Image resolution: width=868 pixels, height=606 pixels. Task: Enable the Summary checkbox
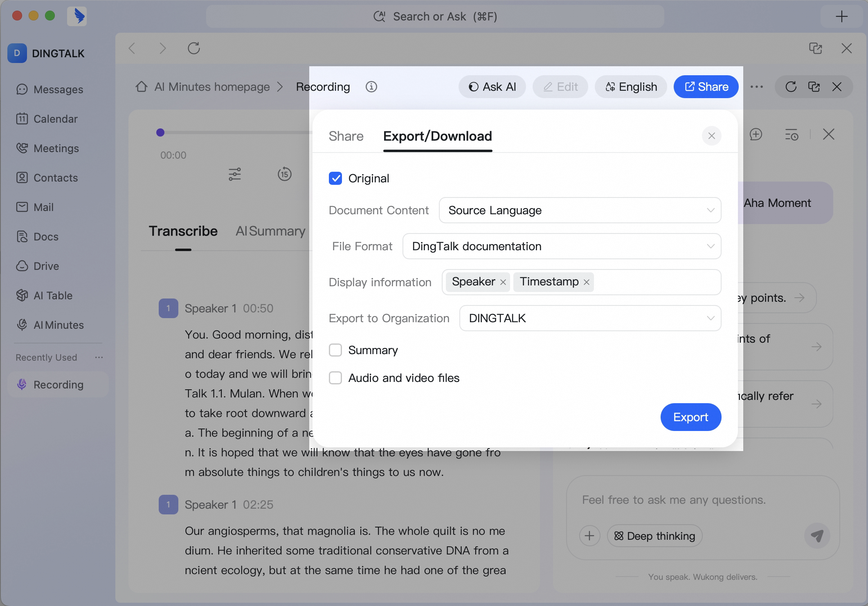335,350
